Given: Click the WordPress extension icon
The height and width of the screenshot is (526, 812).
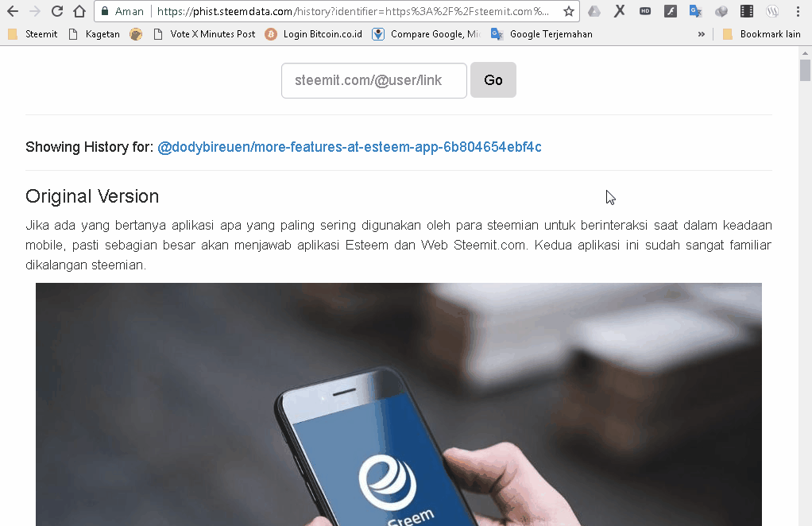Looking at the screenshot, I should click(x=772, y=11).
